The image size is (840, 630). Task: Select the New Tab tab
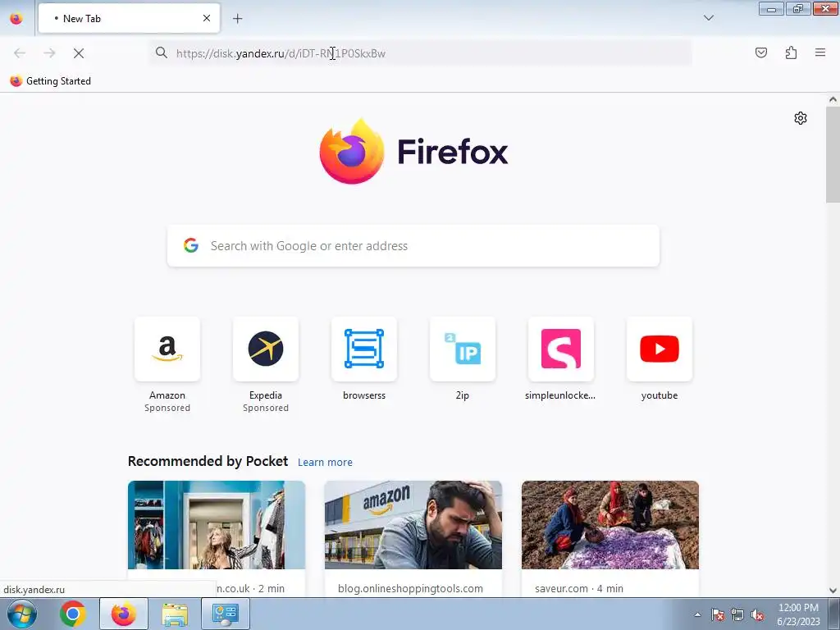click(x=129, y=18)
